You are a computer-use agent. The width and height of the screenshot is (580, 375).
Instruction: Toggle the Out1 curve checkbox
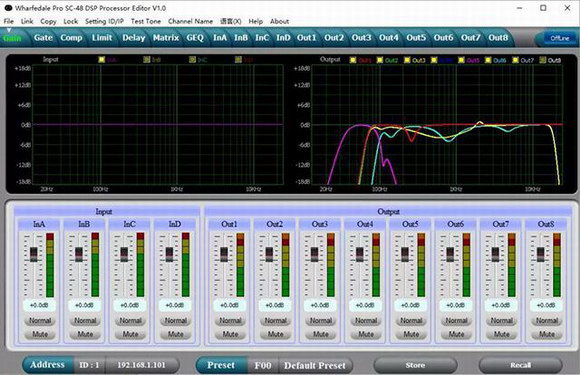(x=353, y=60)
